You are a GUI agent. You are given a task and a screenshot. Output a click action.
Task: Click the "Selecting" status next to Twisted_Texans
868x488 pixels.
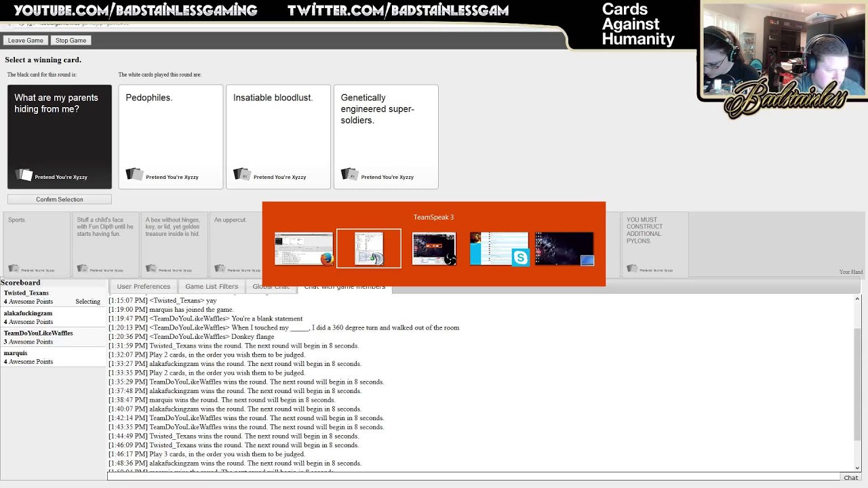(87, 302)
